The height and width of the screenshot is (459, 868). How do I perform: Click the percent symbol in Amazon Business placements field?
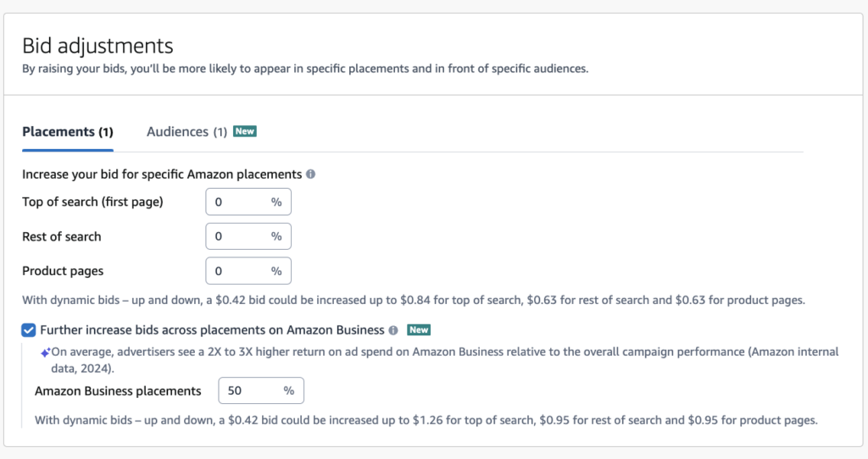[x=289, y=391]
